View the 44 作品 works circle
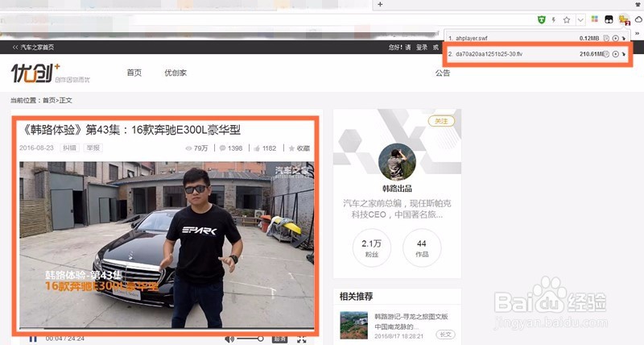 [422, 248]
